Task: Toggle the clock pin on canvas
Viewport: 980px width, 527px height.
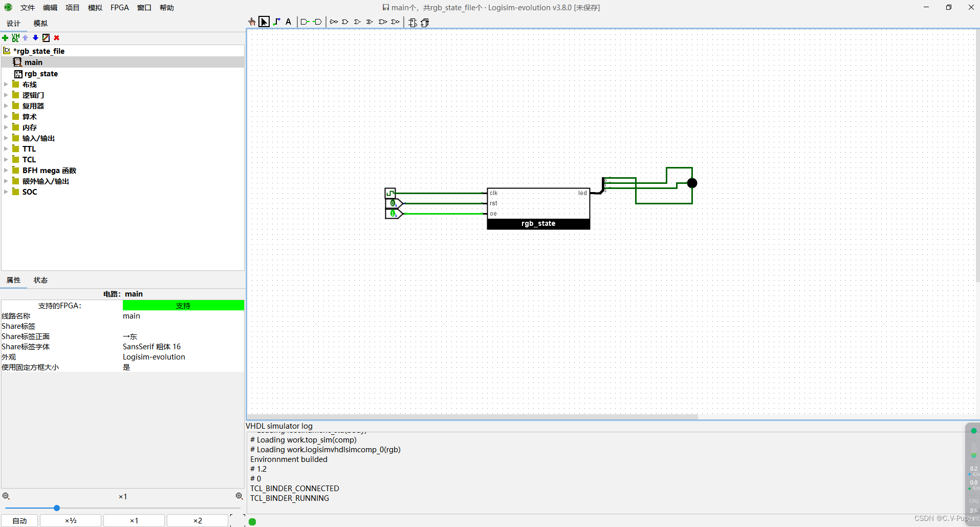Action: 390,193
